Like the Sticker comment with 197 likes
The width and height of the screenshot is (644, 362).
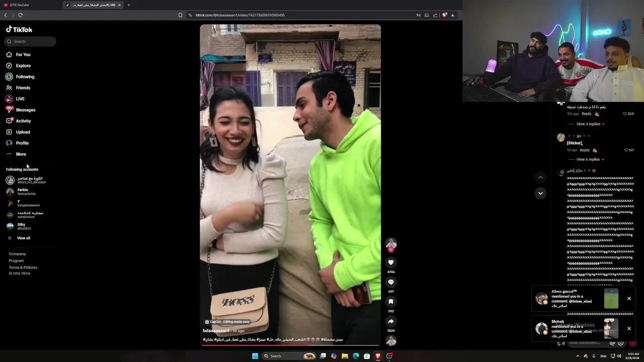coord(626,150)
